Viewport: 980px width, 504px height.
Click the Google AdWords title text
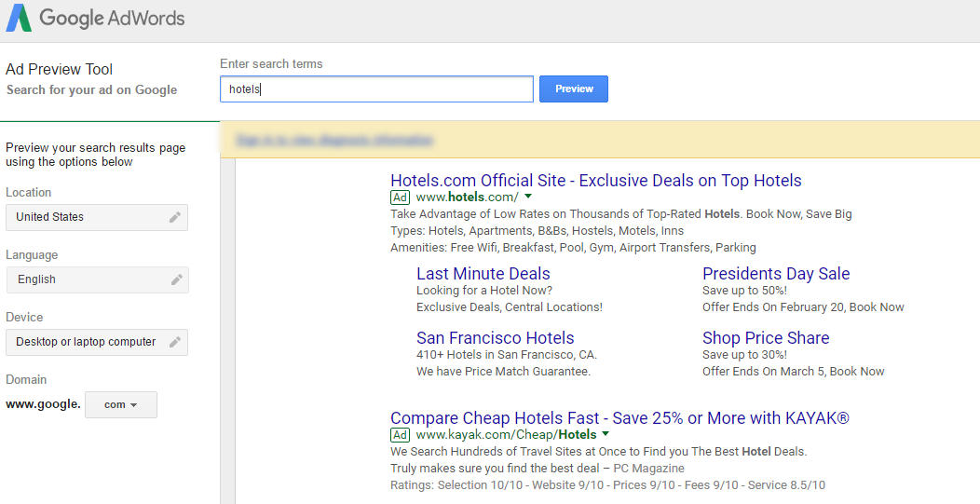point(112,18)
